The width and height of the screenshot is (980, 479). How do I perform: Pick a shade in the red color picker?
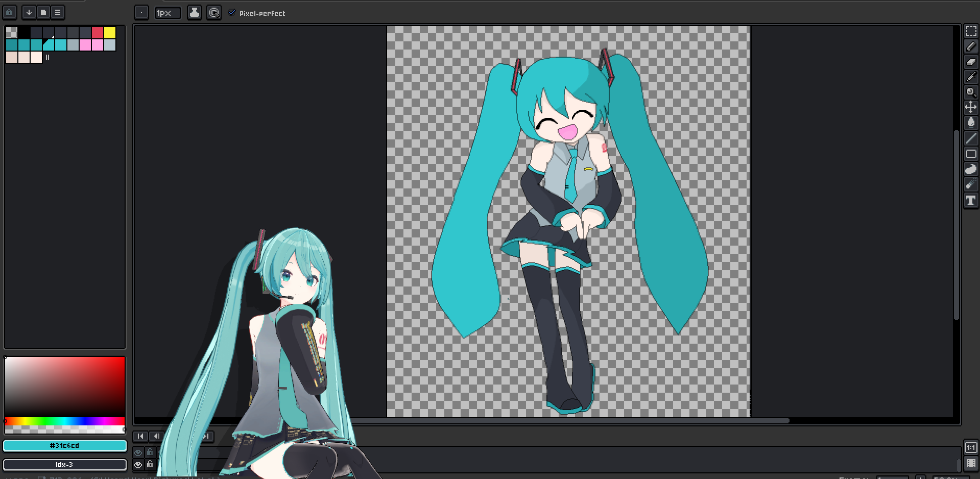(x=65, y=387)
